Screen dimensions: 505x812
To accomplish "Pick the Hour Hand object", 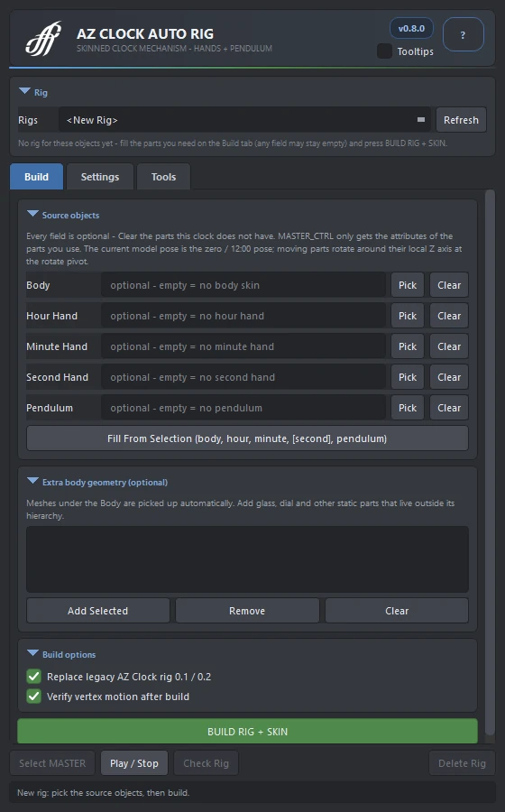I will click(x=408, y=316).
